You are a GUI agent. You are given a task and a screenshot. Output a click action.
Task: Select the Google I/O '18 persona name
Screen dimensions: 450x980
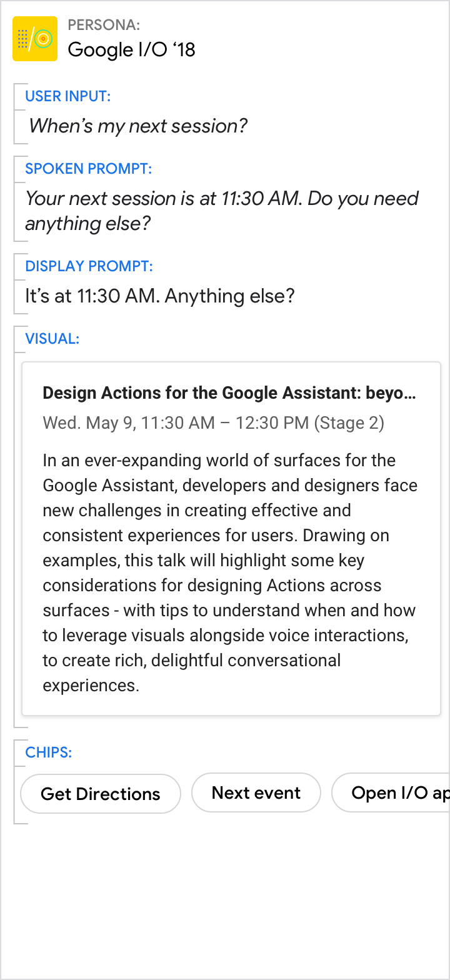(x=131, y=49)
